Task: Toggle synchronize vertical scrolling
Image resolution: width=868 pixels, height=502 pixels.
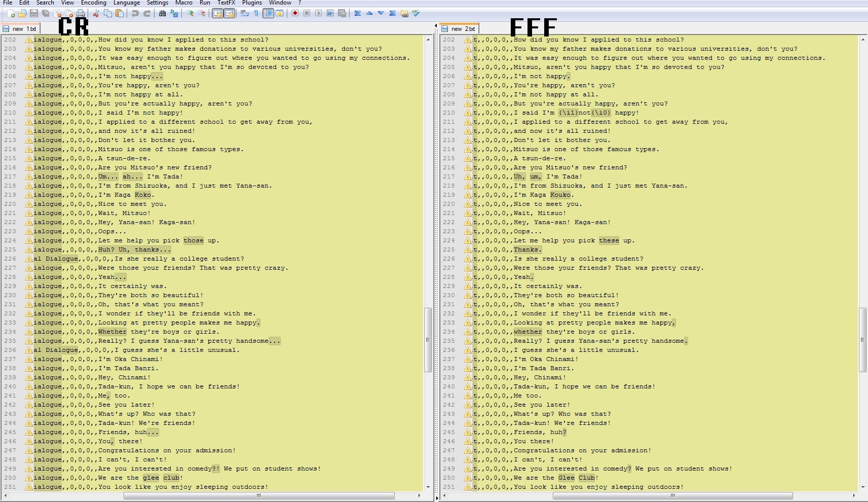Action: click(217, 13)
